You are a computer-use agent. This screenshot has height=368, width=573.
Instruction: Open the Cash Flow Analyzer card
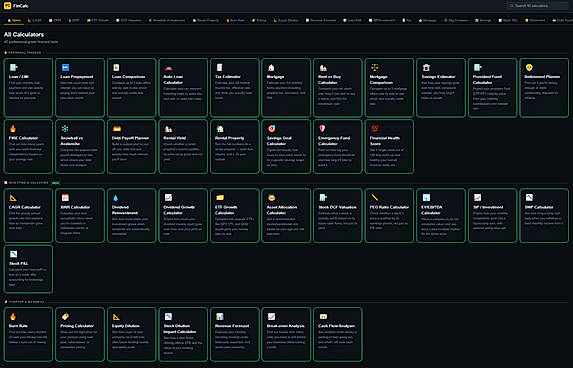[x=338, y=334]
